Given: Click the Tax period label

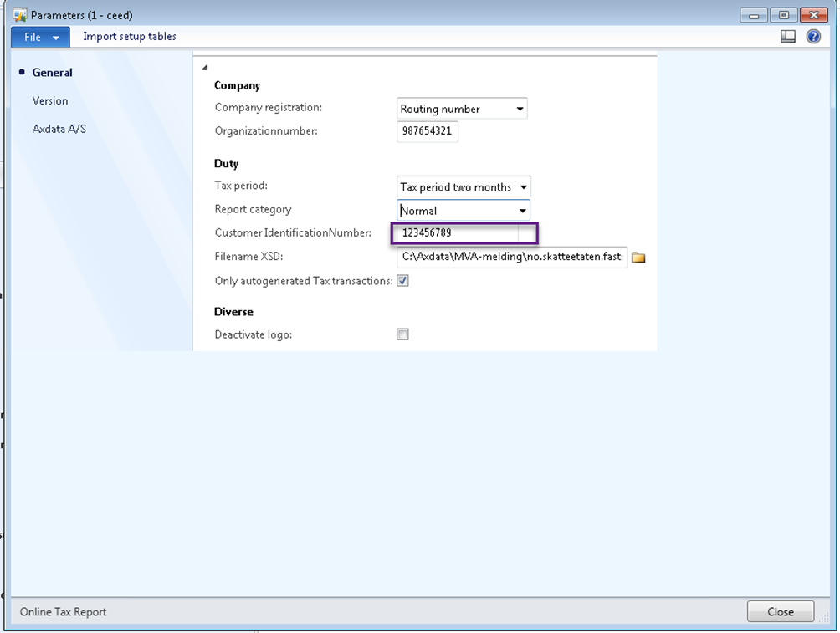Looking at the screenshot, I should (241, 186).
